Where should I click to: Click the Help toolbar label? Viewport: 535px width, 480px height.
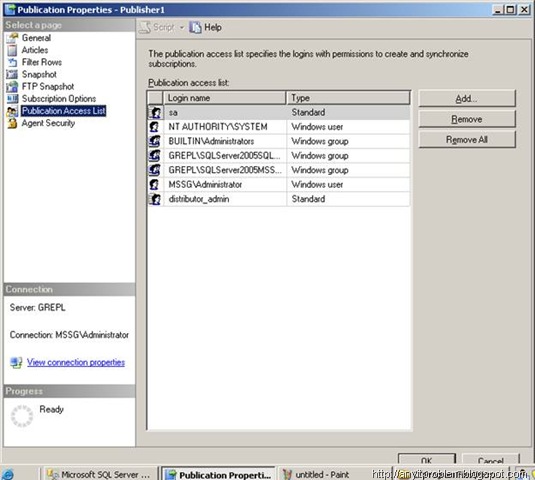[213, 27]
